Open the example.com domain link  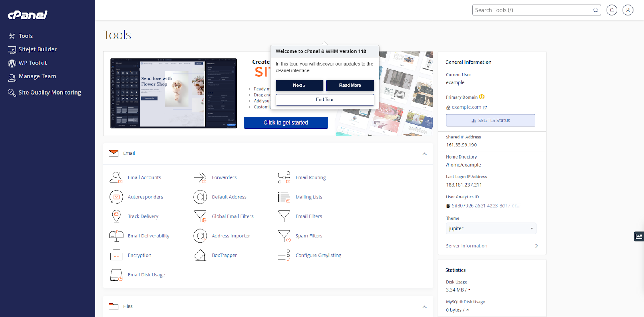tap(466, 107)
